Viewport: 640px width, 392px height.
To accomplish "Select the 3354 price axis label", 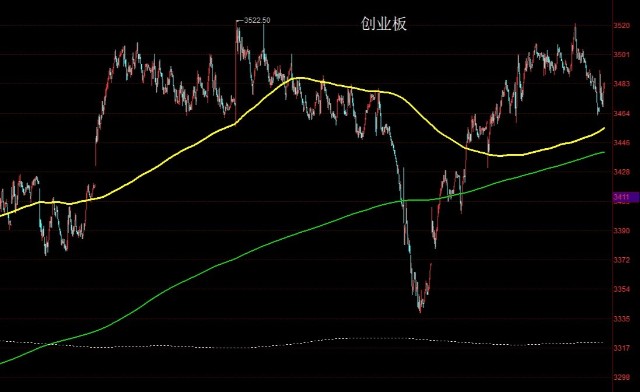I will (622, 289).
